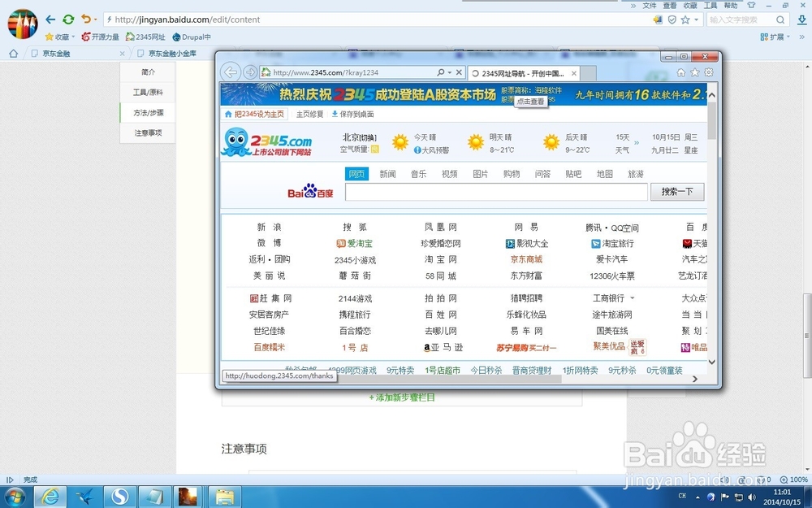Image resolution: width=812 pixels, height=508 pixels.
Task: Open the 开源力量 bookmark
Action: tap(101, 37)
